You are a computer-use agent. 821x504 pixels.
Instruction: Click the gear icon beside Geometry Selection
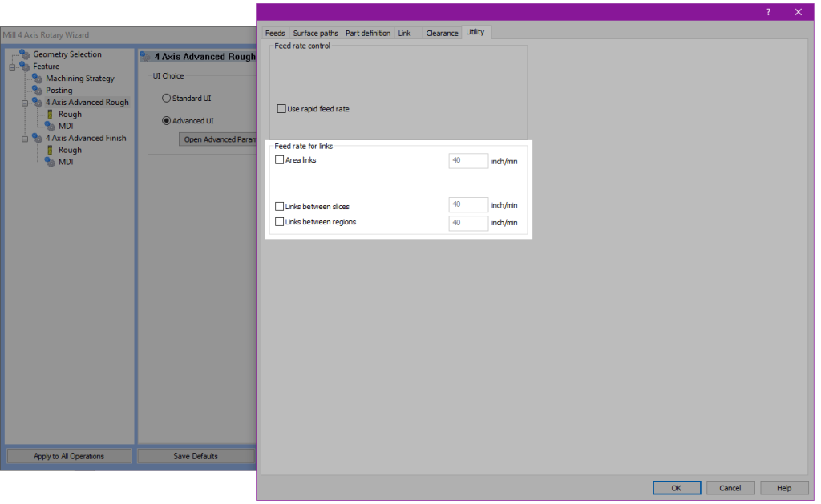(x=26, y=54)
